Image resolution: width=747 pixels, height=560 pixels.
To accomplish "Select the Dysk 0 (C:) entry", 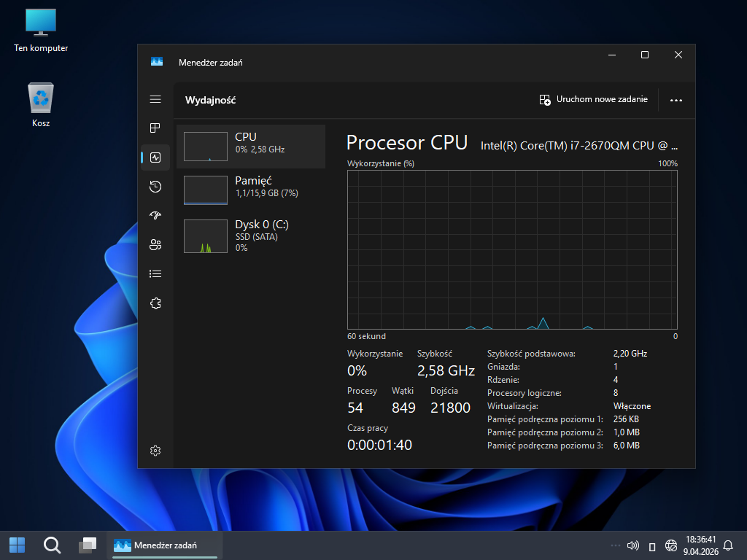I will (x=251, y=236).
